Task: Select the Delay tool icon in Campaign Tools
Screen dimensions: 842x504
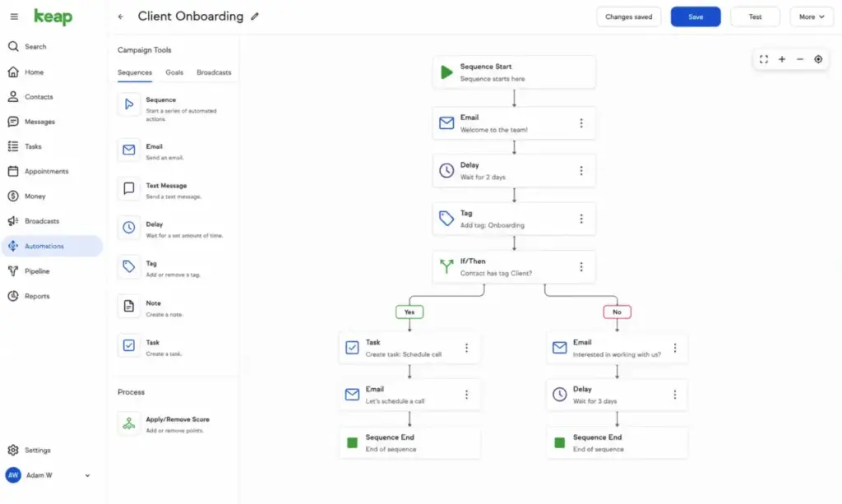Action: (x=129, y=228)
